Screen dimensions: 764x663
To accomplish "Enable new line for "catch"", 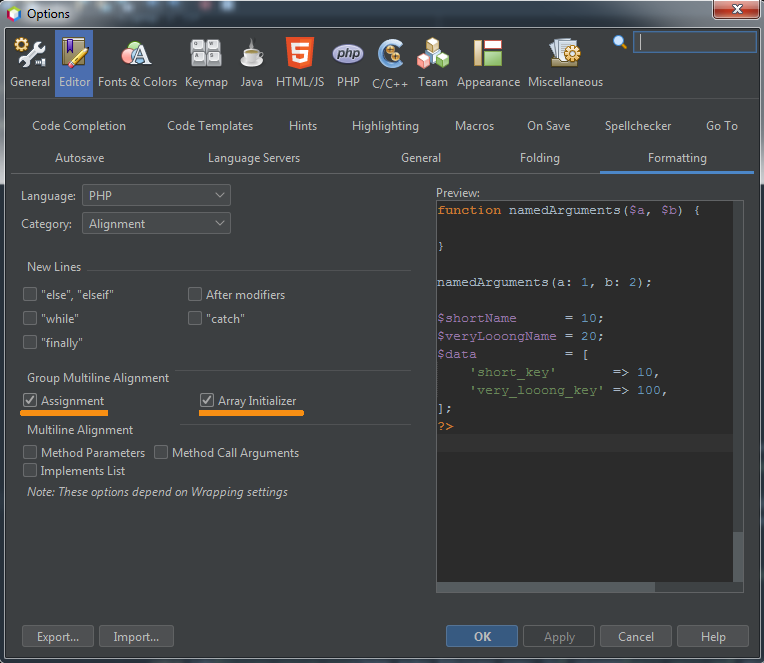I will (x=195, y=318).
